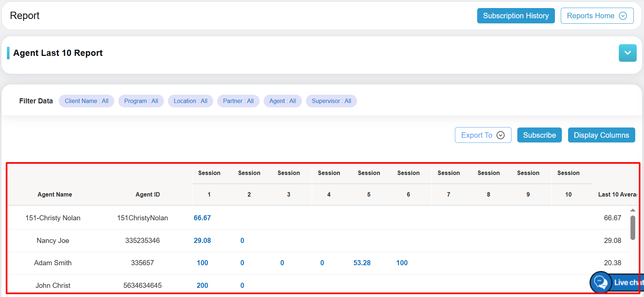Select the Supervisor filter chip
Screen dimensions: 644x297
331,101
